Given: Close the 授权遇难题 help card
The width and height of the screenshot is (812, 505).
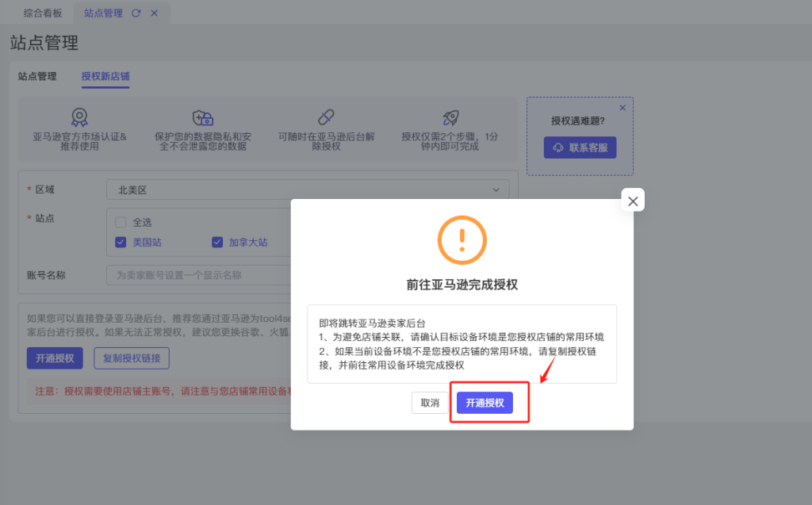Looking at the screenshot, I should (622, 108).
